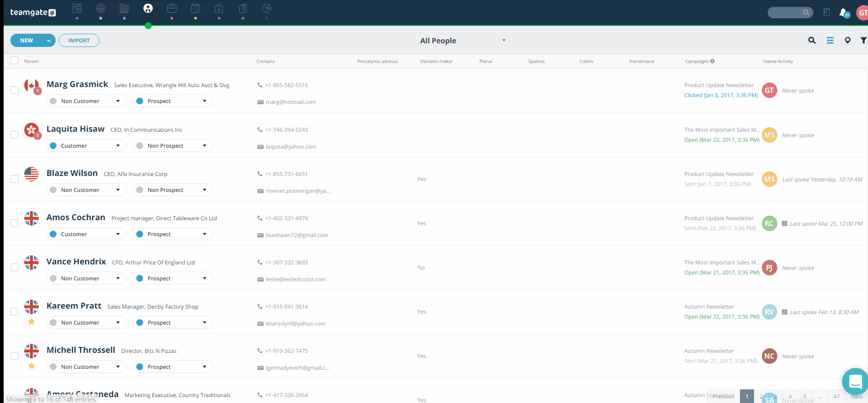Open Laquita Hisaw's Customer dropdown
This screenshot has height=403, width=868.
pyautogui.click(x=87, y=145)
